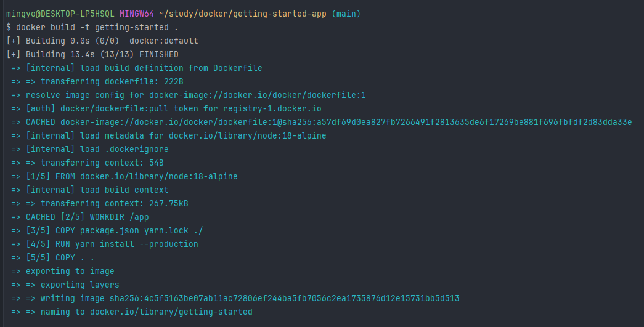Click the transferring dockerfile: 222B line

tap(97, 82)
